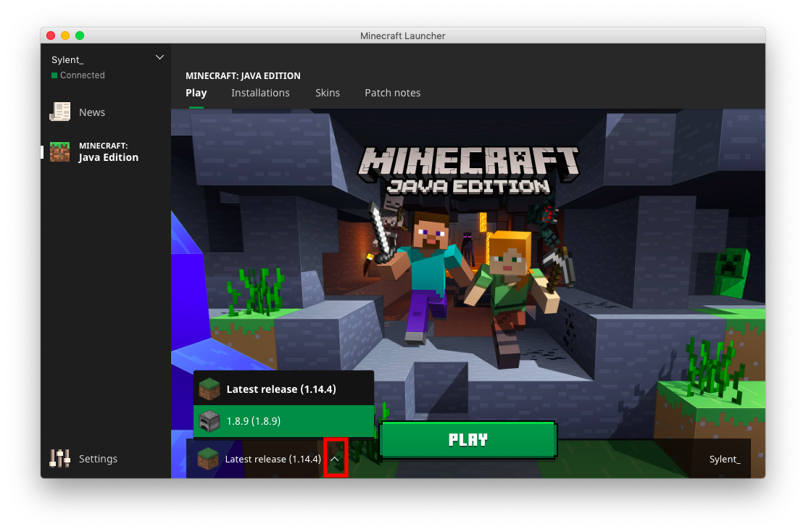Expand the Sylent_ account dropdown chevron
The height and width of the screenshot is (532, 806).
160,57
